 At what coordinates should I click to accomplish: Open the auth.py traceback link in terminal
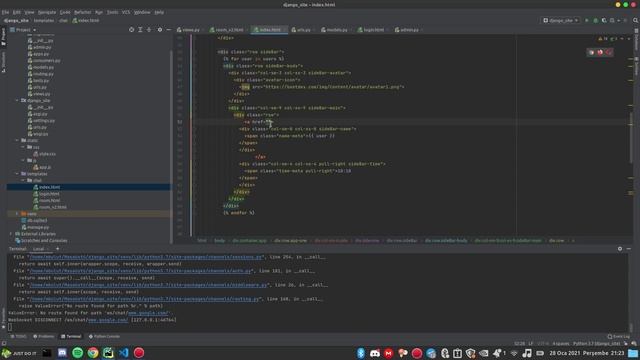coord(141,271)
